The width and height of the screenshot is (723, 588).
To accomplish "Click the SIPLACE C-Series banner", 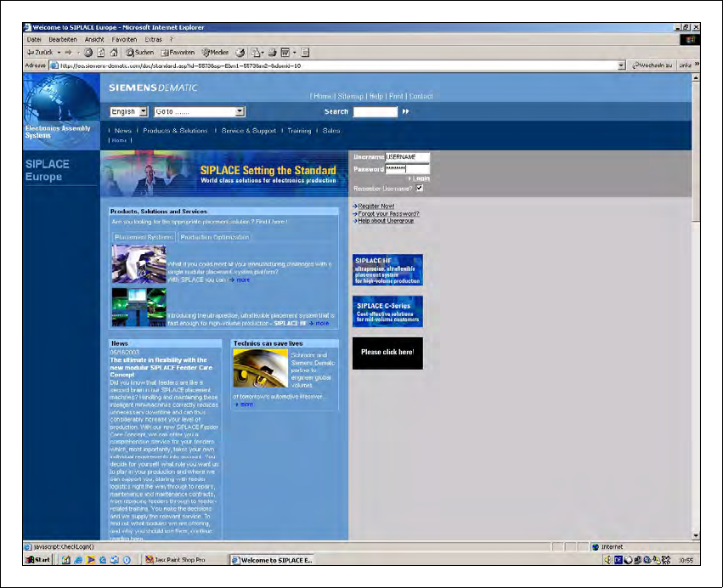I will pyautogui.click(x=387, y=312).
